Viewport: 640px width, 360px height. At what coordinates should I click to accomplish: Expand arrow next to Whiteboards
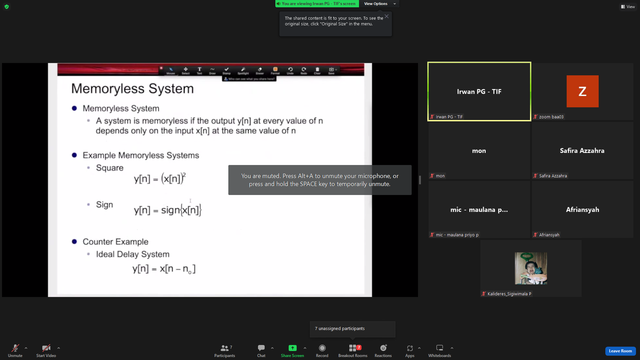click(x=452, y=348)
